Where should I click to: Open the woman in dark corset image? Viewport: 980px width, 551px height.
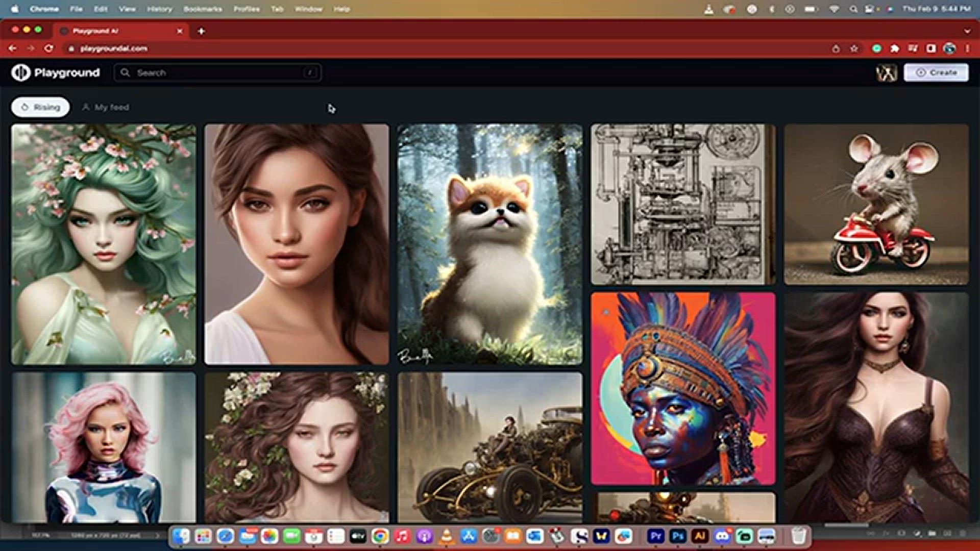point(876,407)
